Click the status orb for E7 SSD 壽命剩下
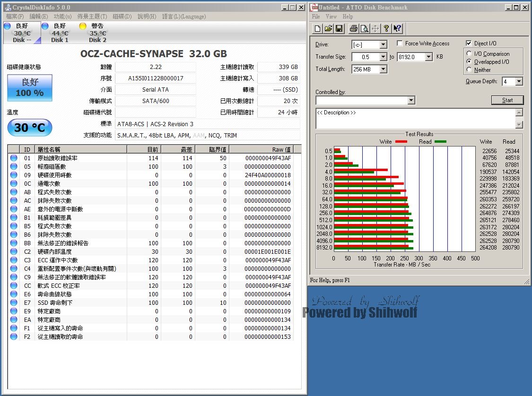Viewport: 532px width, 396px height. [x=14, y=303]
